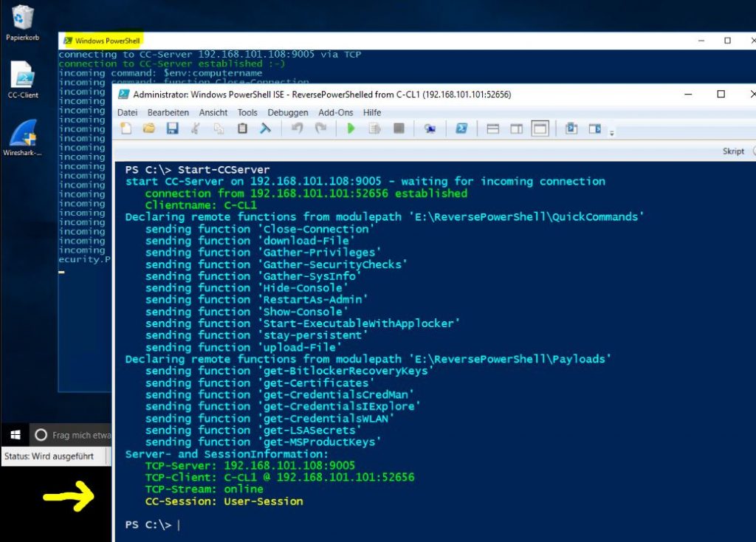756x542 pixels.
Task: Open the Bearbeiten menu
Action: 168,112
